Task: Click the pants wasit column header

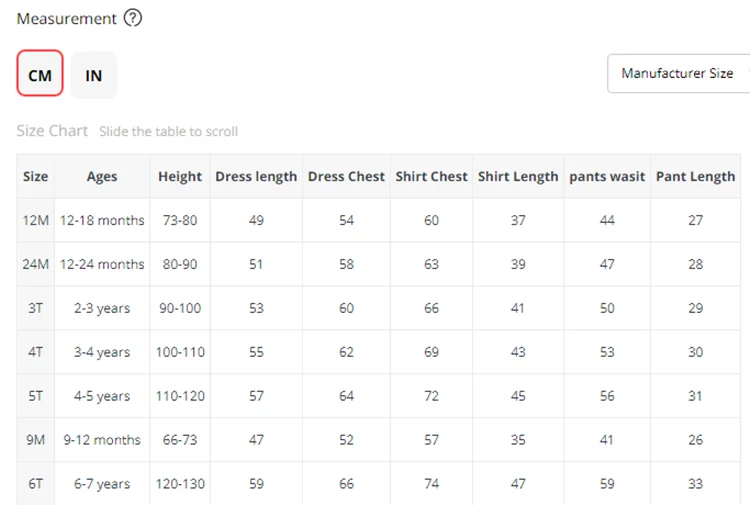Action: pos(607,176)
